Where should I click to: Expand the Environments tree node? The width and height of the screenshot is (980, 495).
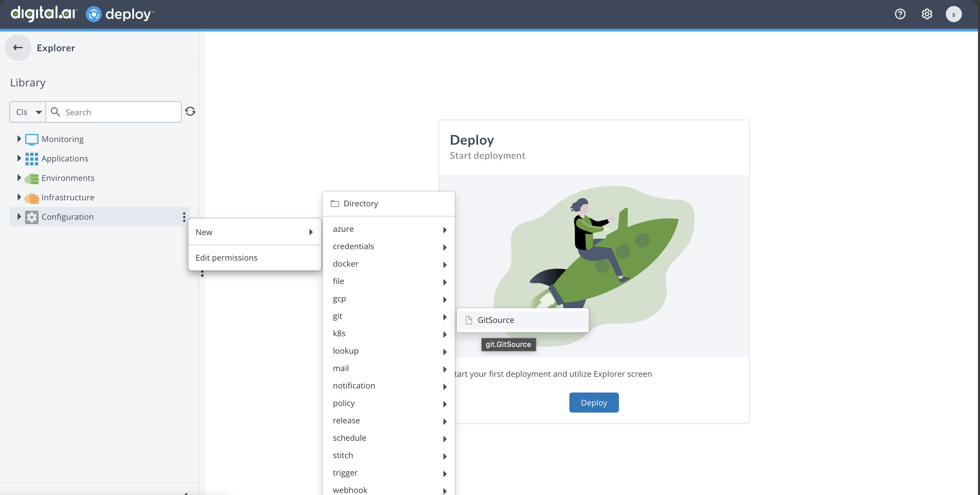tap(19, 178)
